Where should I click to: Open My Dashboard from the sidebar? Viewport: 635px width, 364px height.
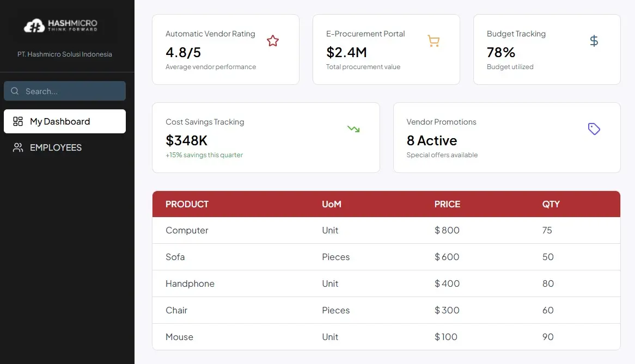click(x=59, y=121)
